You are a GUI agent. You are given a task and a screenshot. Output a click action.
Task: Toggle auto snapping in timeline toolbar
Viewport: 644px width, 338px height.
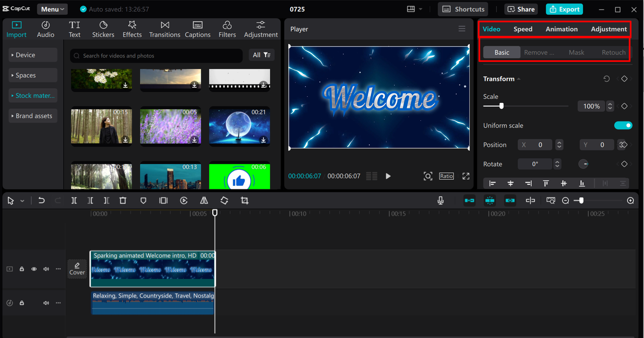[490, 200]
